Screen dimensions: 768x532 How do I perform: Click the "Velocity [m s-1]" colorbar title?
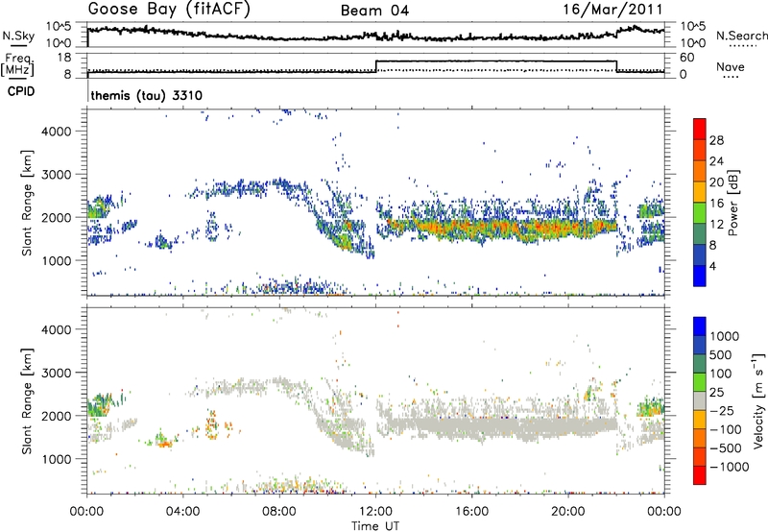pos(757,400)
